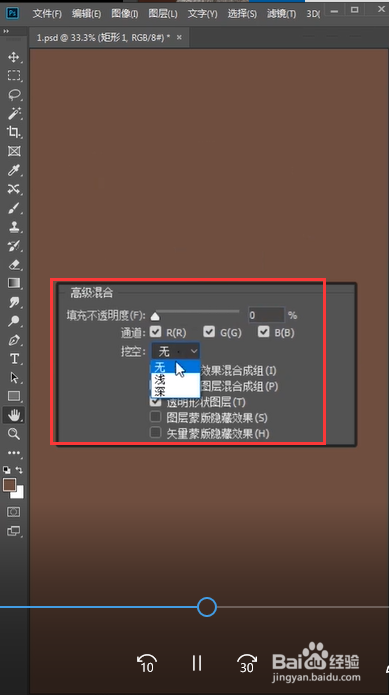The height and width of the screenshot is (695, 389).
Task: Select the History Brush tool
Action: pyautogui.click(x=14, y=246)
